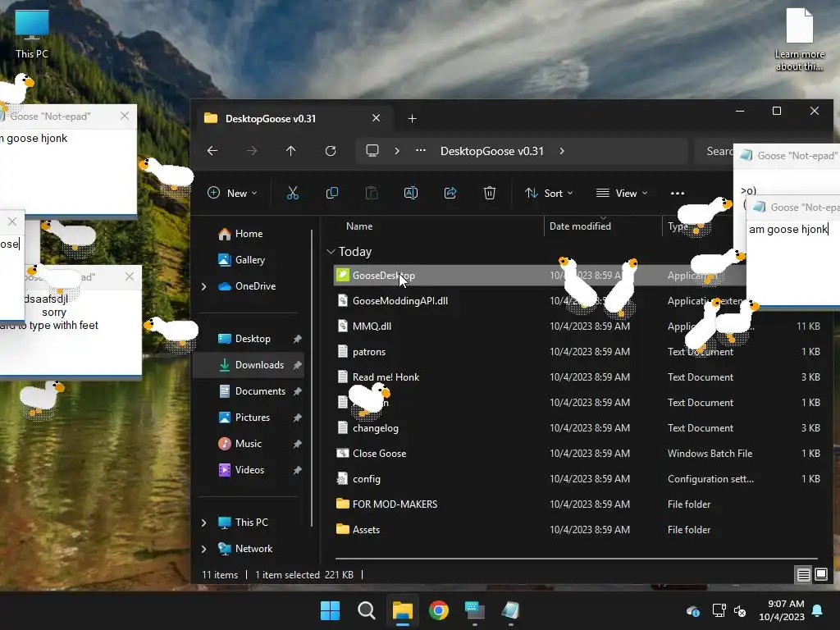Click the DesktopGoose v0.31 breadcrumb
The image size is (840, 630).
[x=492, y=151]
